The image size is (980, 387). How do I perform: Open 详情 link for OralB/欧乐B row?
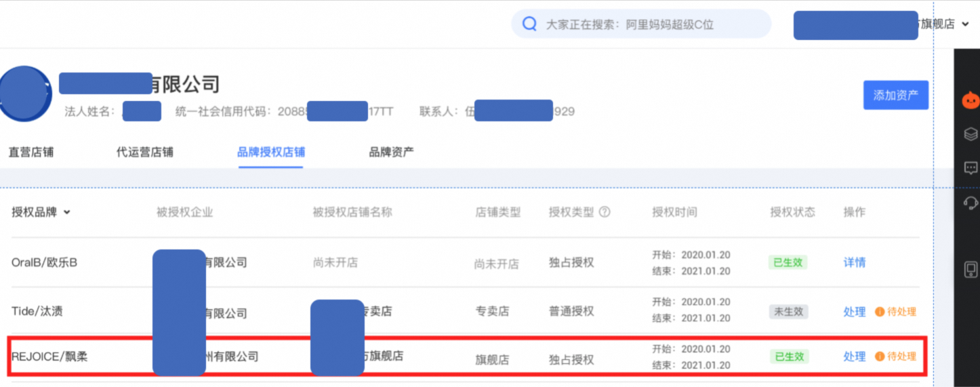855,262
